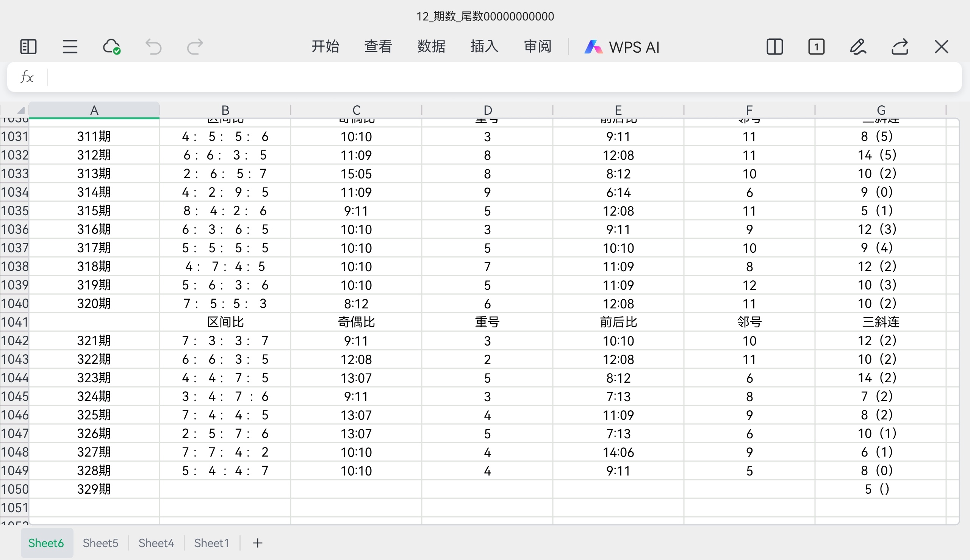
Task: Redo the last undone action
Action: pos(195,47)
